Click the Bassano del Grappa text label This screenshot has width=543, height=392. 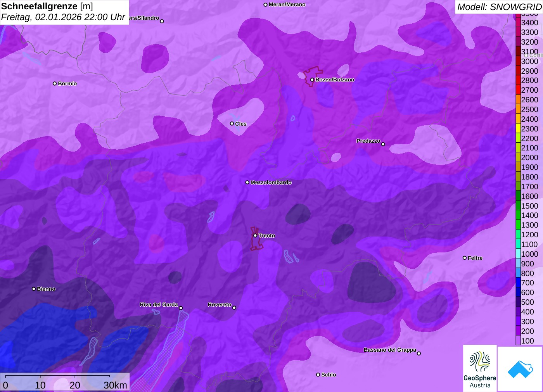click(390, 350)
